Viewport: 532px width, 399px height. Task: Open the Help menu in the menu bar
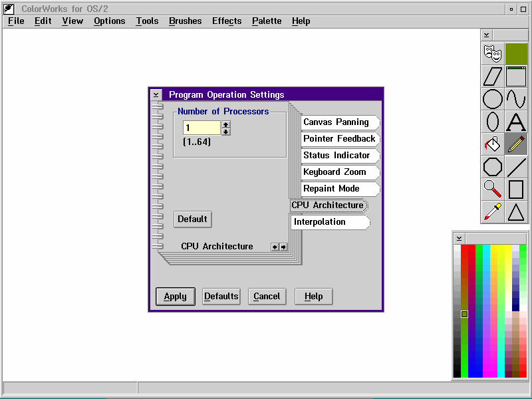click(x=301, y=21)
